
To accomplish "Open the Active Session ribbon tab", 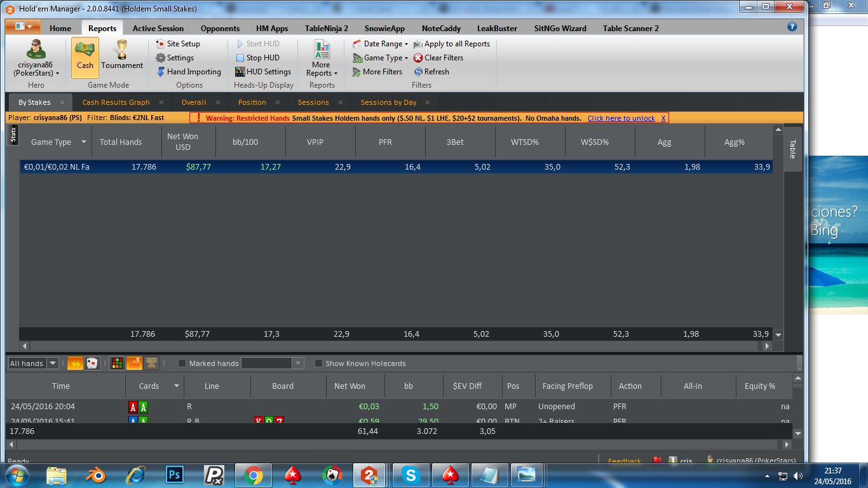I will point(158,28).
